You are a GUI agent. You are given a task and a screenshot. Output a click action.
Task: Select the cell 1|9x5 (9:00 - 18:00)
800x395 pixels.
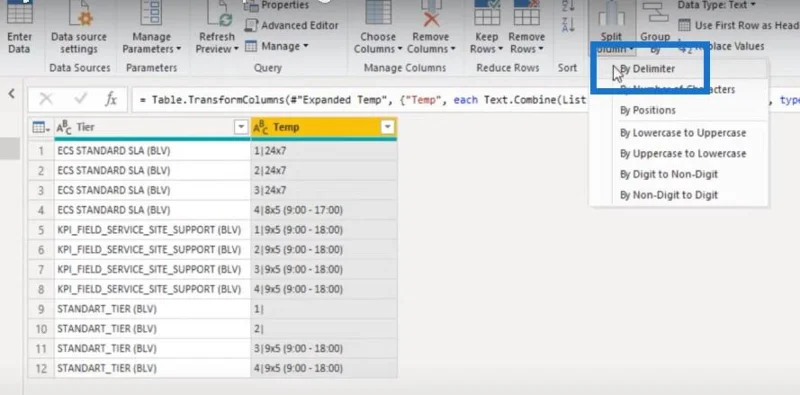click(x=323, y=230)
